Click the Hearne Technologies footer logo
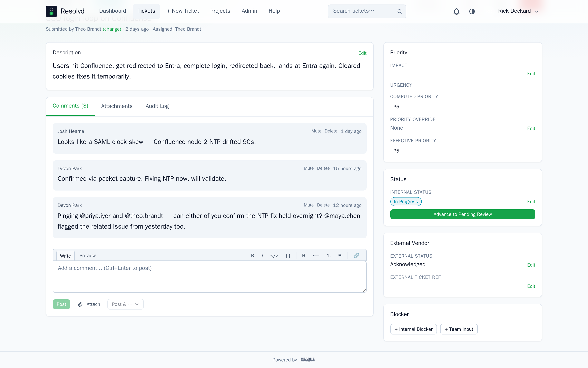Image resolution: width=588 pixels, height=368 pixels. (308, 360)
